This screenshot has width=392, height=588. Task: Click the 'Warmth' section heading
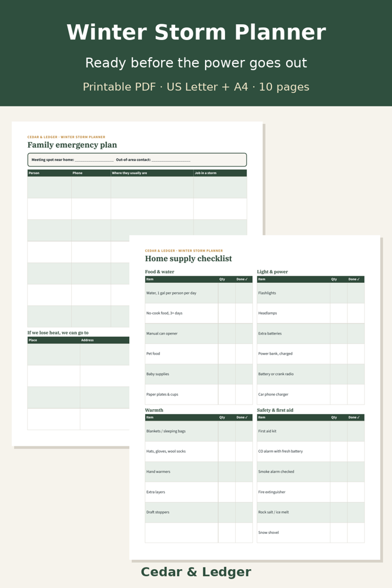[x=154, y=410]
